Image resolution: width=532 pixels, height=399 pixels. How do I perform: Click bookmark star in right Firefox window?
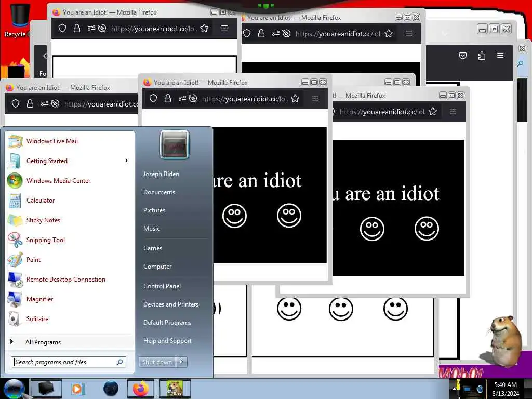pyautogui.click(x=433, y=111)
